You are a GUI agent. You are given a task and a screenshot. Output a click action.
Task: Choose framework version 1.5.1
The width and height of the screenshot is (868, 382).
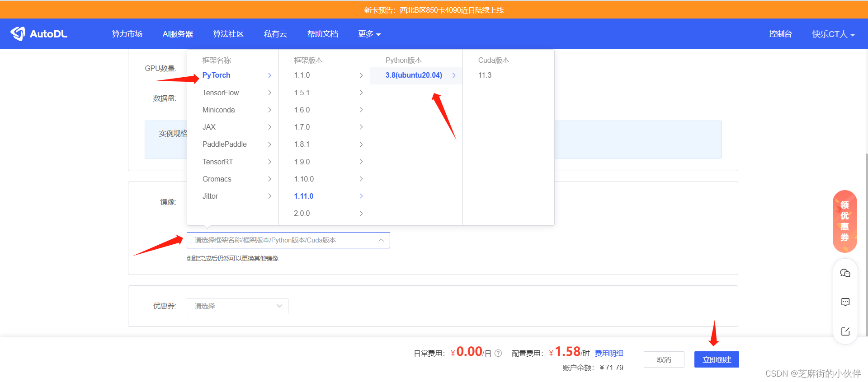point(325,93)
